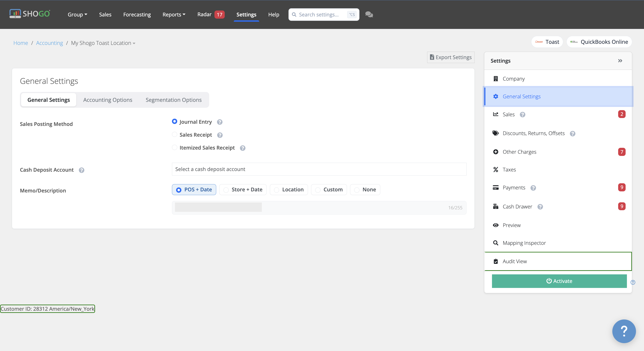Image resolution: width=644 pixels, height=351 pixels.
Task: Click help icon beside Cash Deposit Account
Action: pyautogui.click(x=81, y=170)
